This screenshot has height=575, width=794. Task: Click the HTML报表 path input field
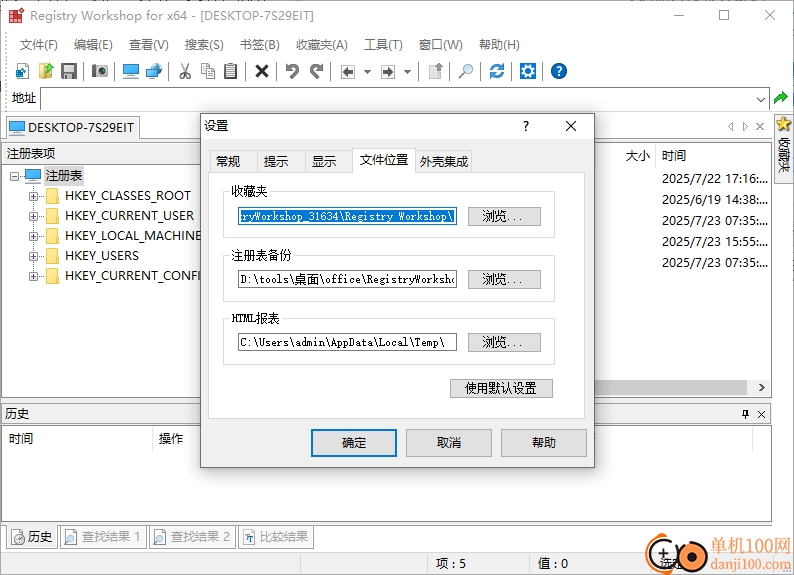347,342
